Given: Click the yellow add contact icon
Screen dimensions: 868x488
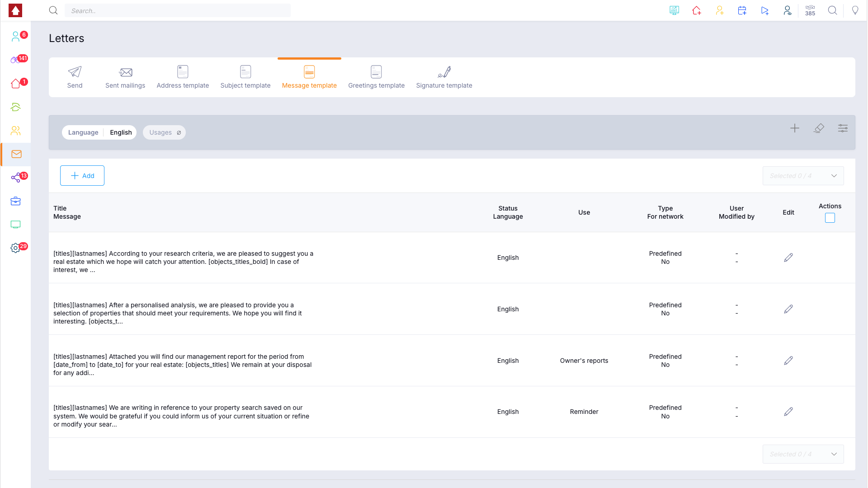Looking at the screenshot, I should click(719, 10).
